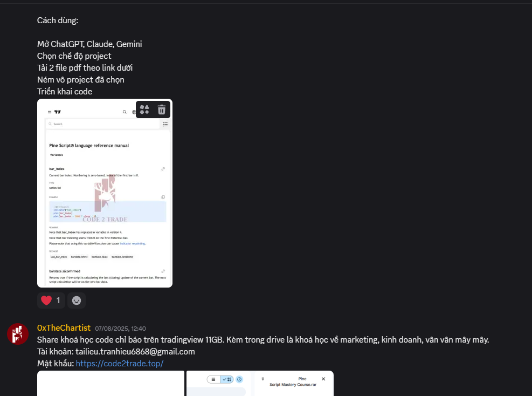Click the trash icon on the image

tap(162, 110)
